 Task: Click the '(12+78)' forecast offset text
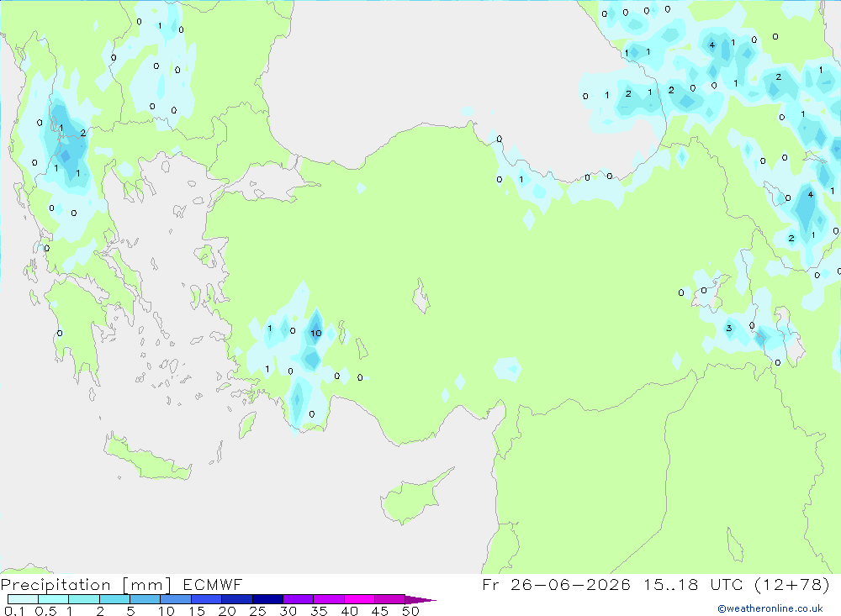[792, 584]
